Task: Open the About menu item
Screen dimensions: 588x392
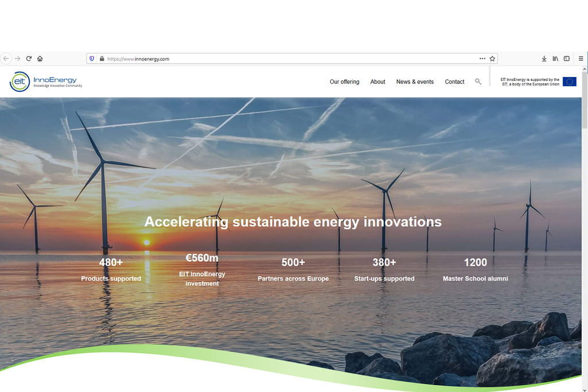Action: pos(377,81)
